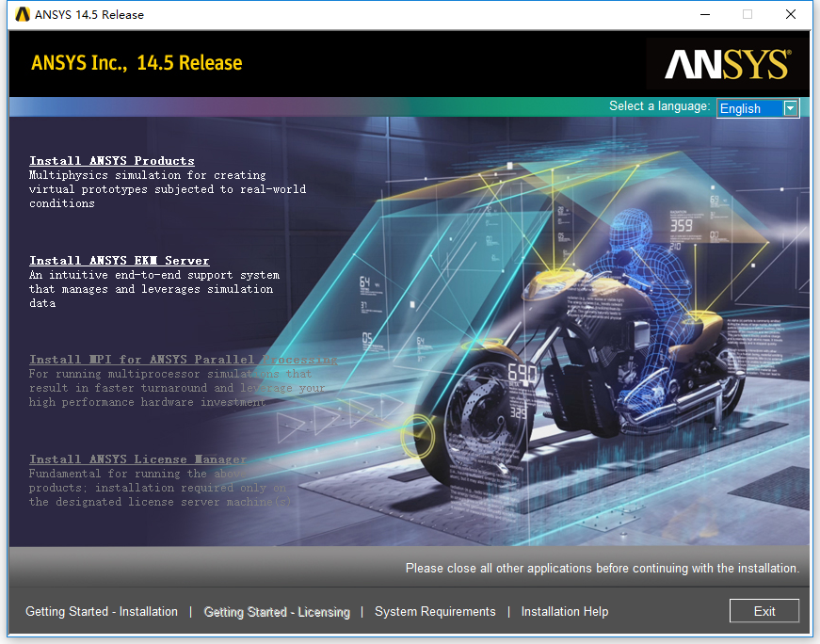Screen dimensions: 820x644
Task: View System Requirements link
Action: 435,612
